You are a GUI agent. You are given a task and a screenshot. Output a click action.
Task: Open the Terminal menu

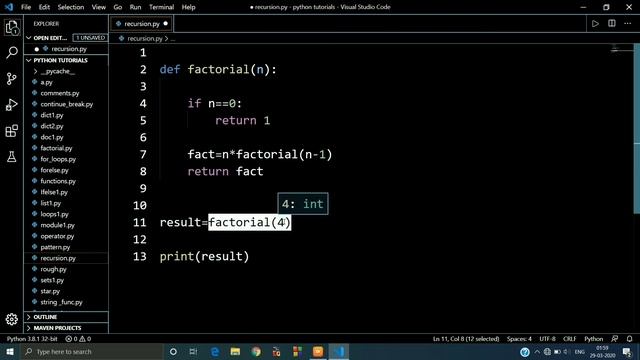(x=161, y=7)
